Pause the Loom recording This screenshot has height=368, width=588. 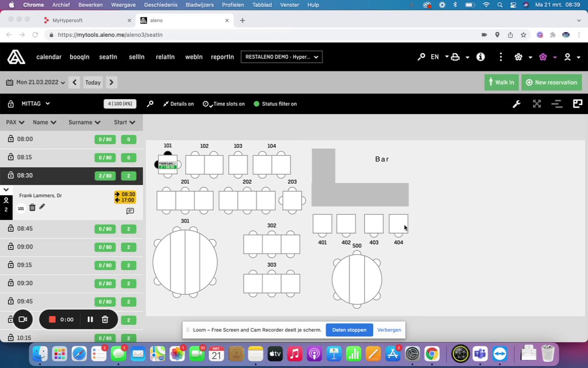[x=90, y=319]
